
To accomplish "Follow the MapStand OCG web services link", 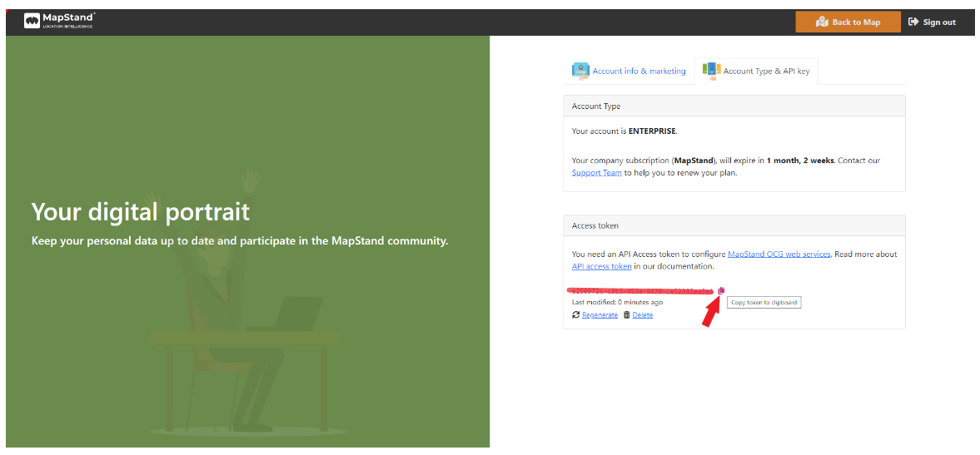I will (779, 255).
